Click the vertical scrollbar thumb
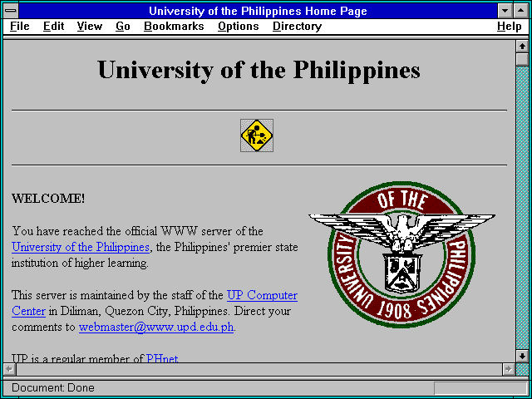Viewport: 532px width, 399px height. click(522, 59)
